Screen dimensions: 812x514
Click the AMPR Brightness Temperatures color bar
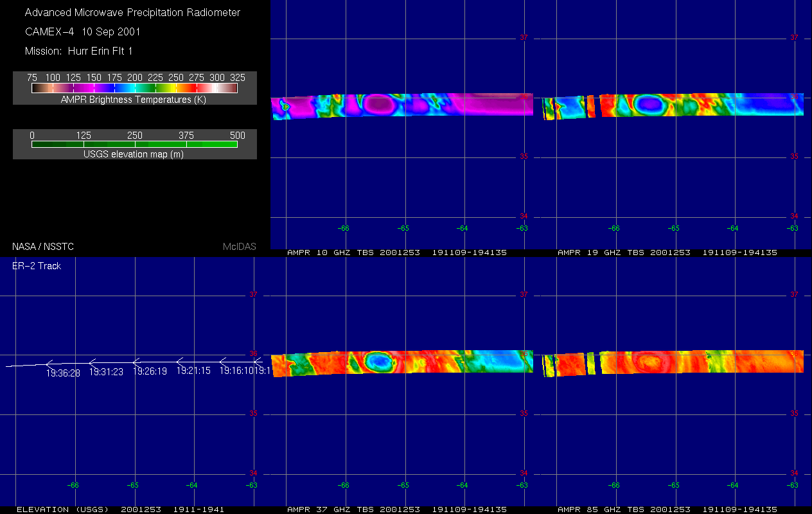coord(135,88)
